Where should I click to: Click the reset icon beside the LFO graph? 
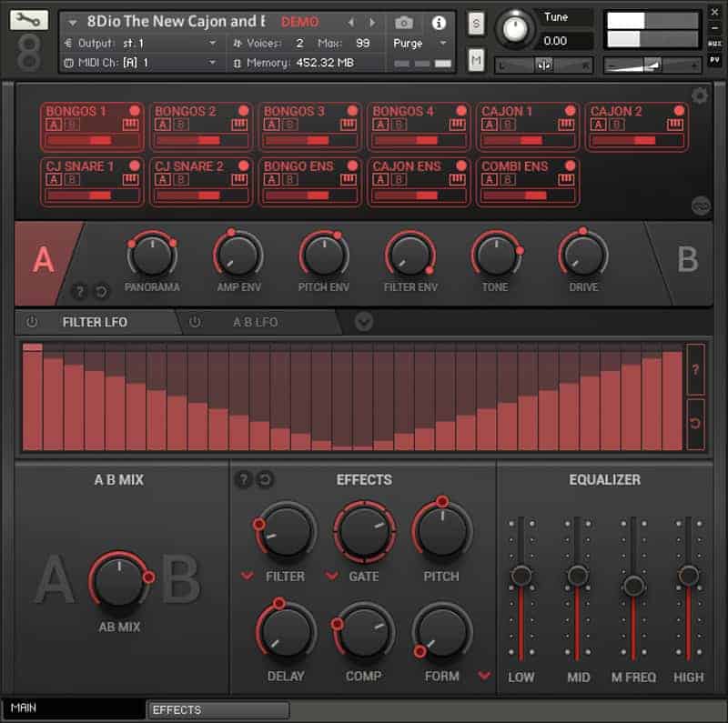click(x=695, y=423)
